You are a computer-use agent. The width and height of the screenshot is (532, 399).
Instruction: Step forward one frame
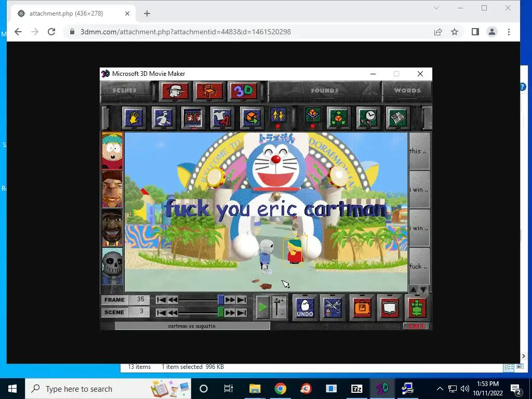[x=230, y=300]
